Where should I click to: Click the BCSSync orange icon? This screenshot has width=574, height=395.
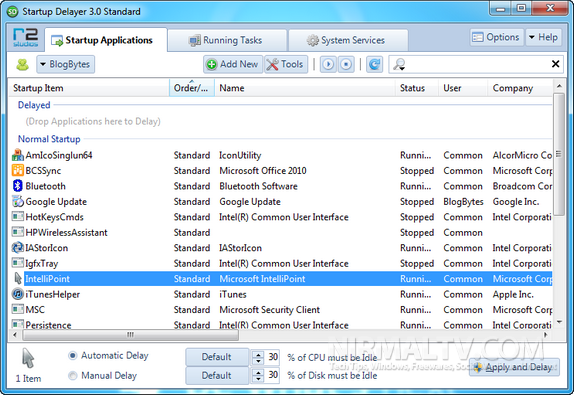pyautogui.click(x=18, y=171)
